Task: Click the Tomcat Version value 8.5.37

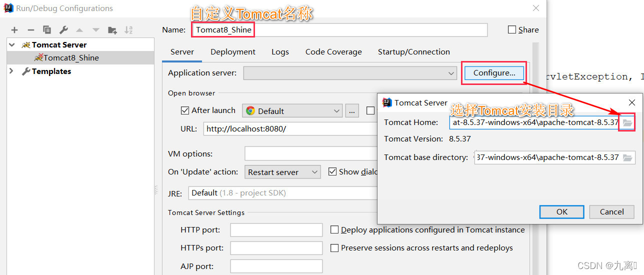Action: 460,139
